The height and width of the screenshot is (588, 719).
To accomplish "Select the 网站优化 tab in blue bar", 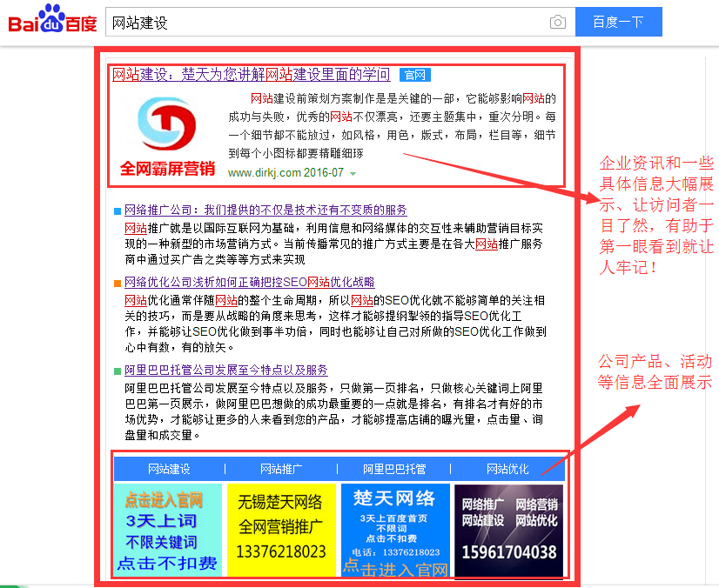I will coord(507,469).
